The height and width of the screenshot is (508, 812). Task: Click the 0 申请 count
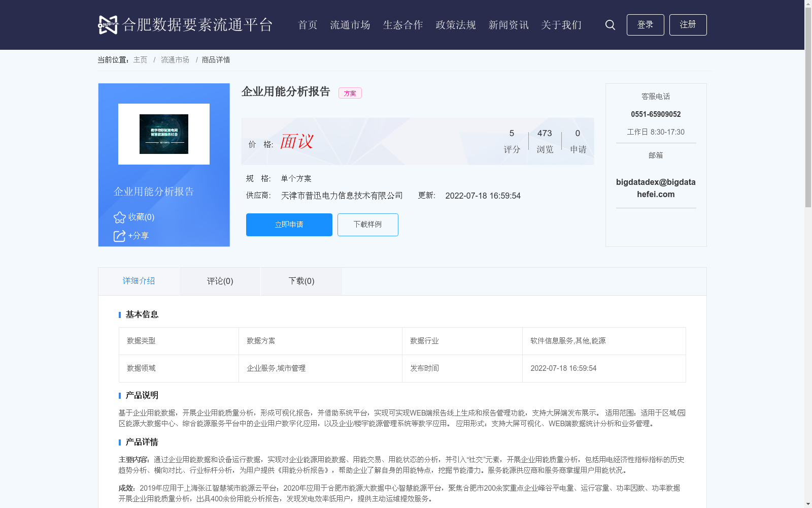coord(578,141)
